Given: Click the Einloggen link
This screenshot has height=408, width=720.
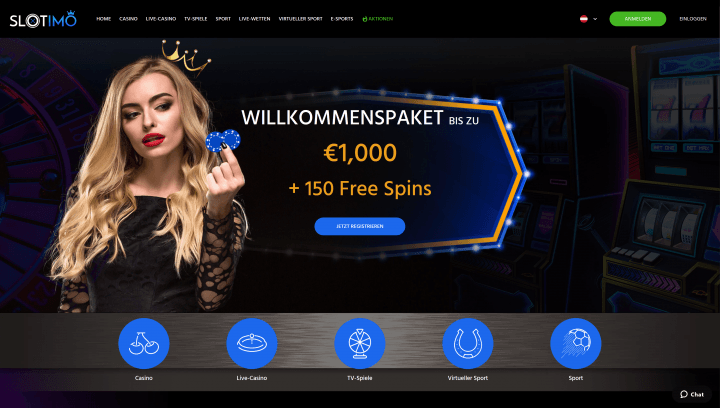Looking at the screenshot, I should pos(693,19).
